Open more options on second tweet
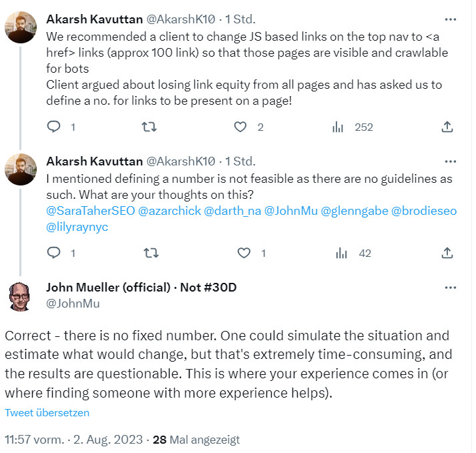476x453 pixels. [451, 161]
